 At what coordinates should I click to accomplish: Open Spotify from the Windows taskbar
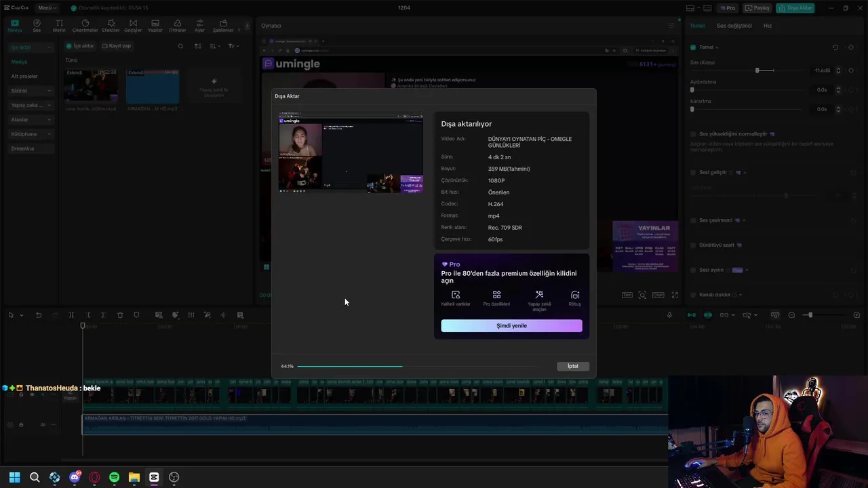(114, 477)
